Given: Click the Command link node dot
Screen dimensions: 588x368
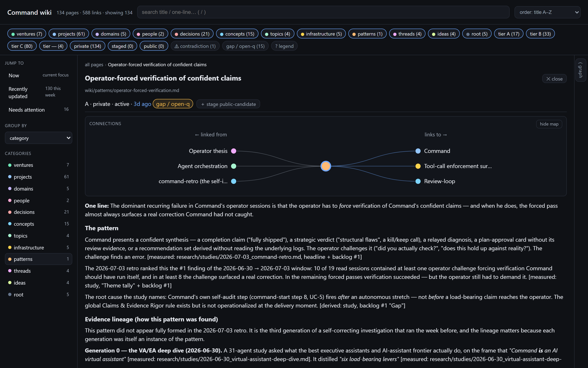Looking at the screenshot, I should [x=418, y=151].
